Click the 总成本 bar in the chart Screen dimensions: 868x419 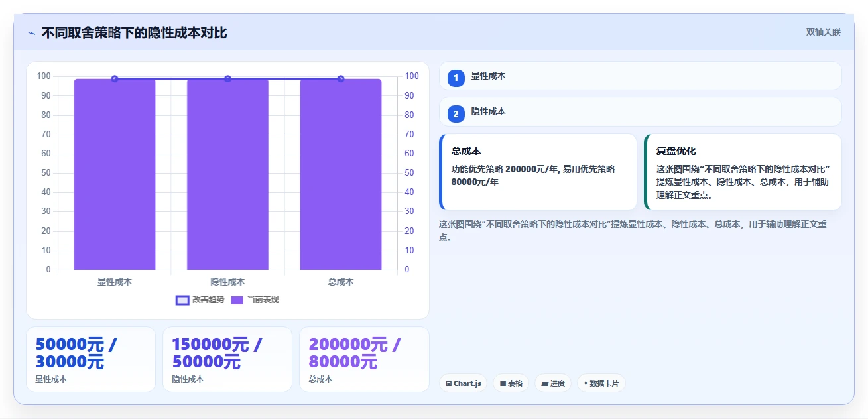[x=341, y=174]
